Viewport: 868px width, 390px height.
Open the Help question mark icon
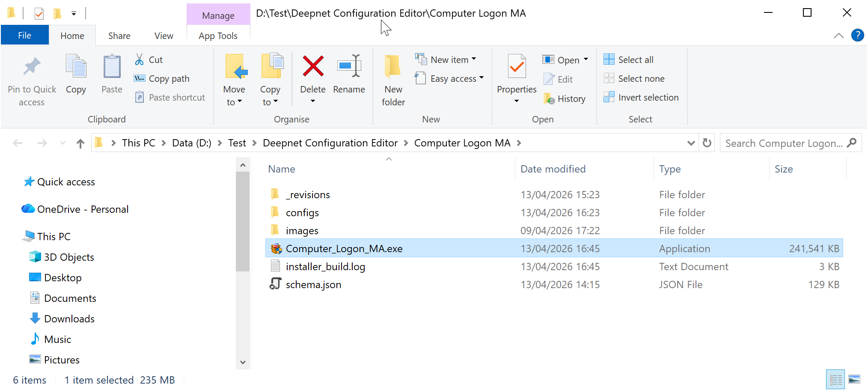click(x=857, y=36)
